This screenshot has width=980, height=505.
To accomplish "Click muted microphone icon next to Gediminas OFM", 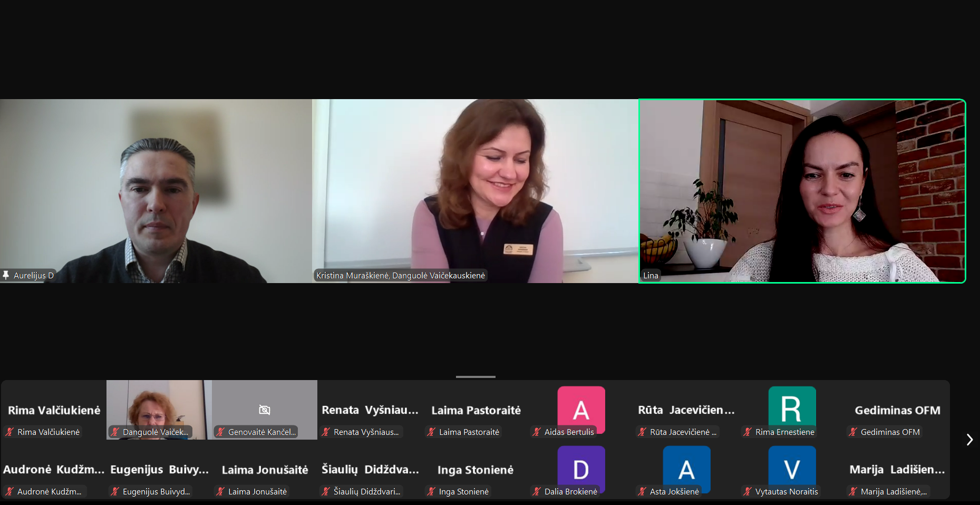I will 853,432.
